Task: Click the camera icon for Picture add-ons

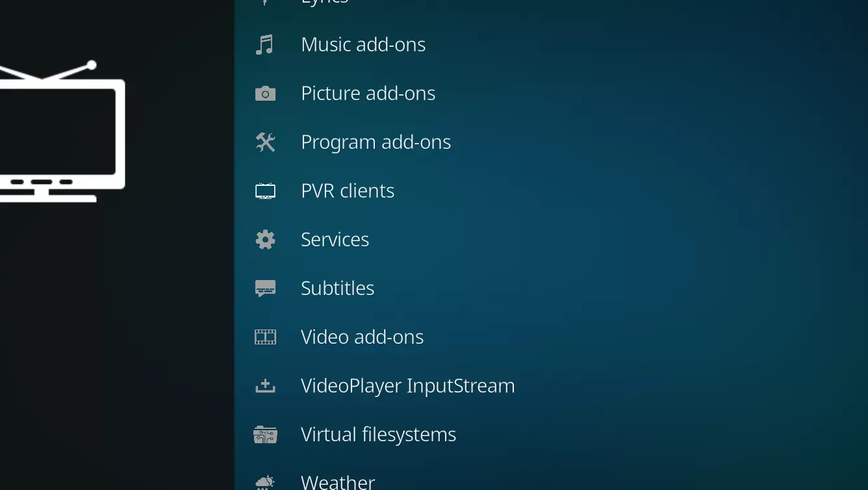Action: point(265,93)
